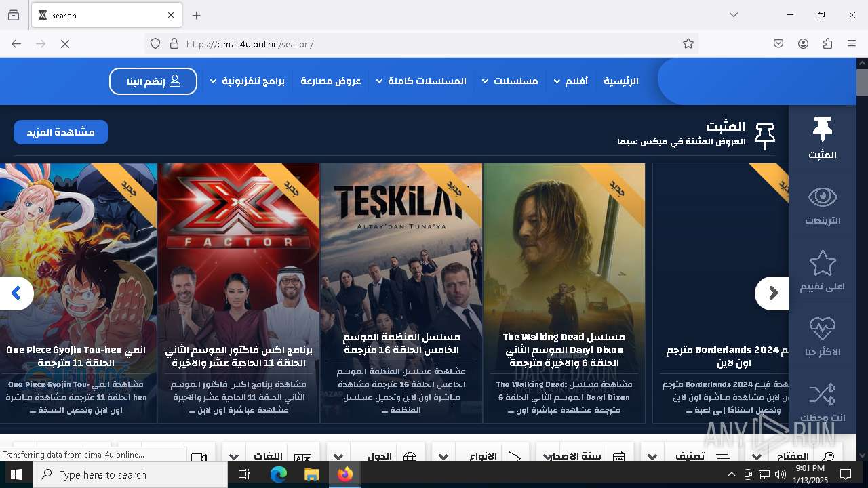868x488 pixels.
Task: Click the Firefox taskbar icon
Action: coord(344,474)
